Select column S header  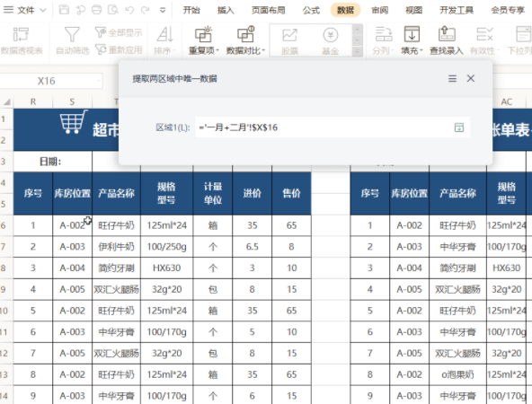tap(72, 101)
